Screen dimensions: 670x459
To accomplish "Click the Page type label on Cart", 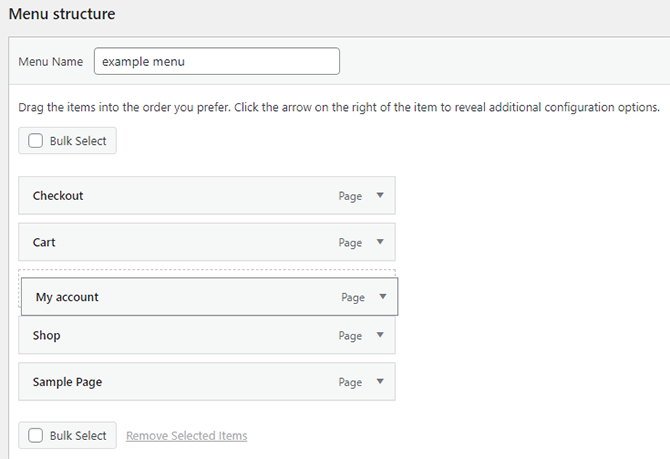I will point(350,242).
